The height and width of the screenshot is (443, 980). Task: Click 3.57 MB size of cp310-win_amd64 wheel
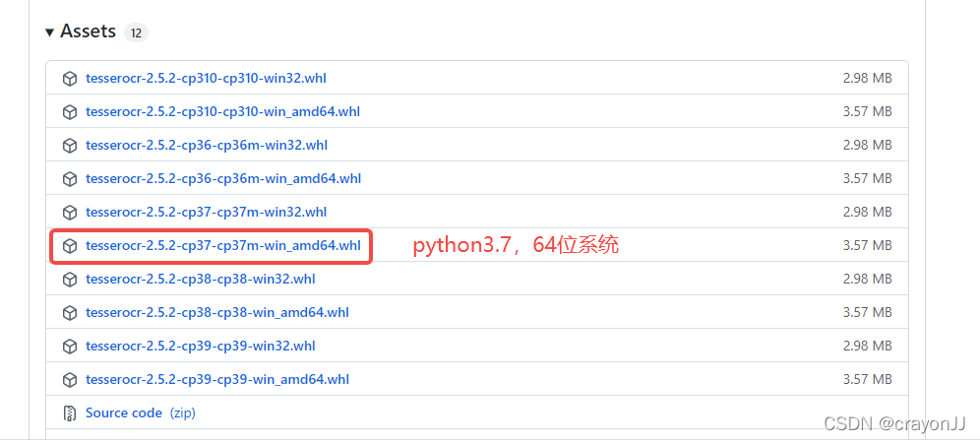tap(867, 112)
